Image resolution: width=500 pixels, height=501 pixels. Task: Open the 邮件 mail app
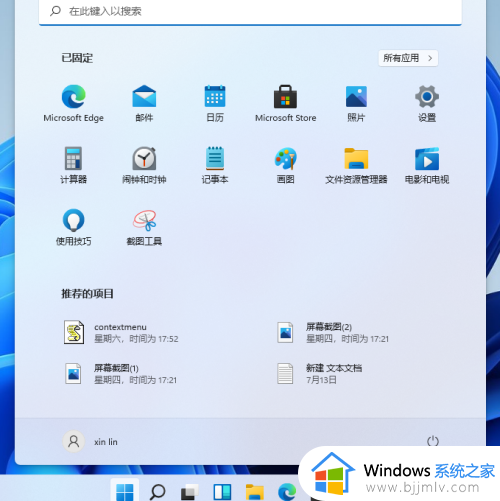click(144, 103)
